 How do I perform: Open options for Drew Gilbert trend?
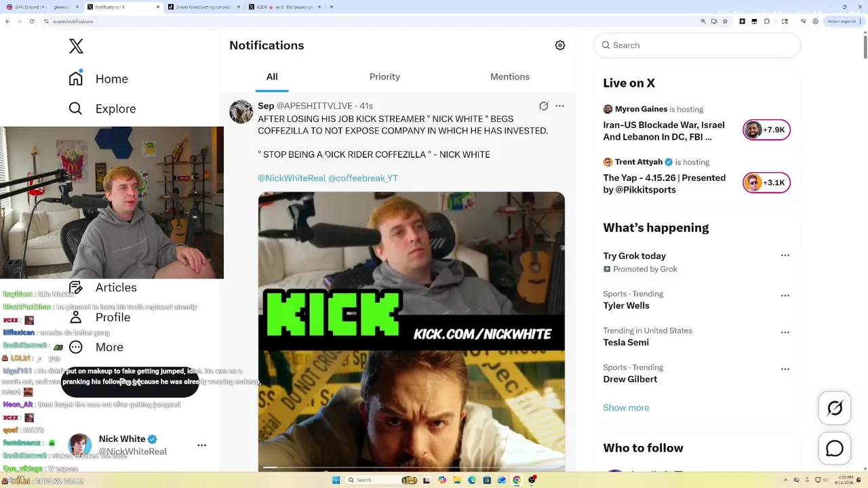tap(785, 369)
